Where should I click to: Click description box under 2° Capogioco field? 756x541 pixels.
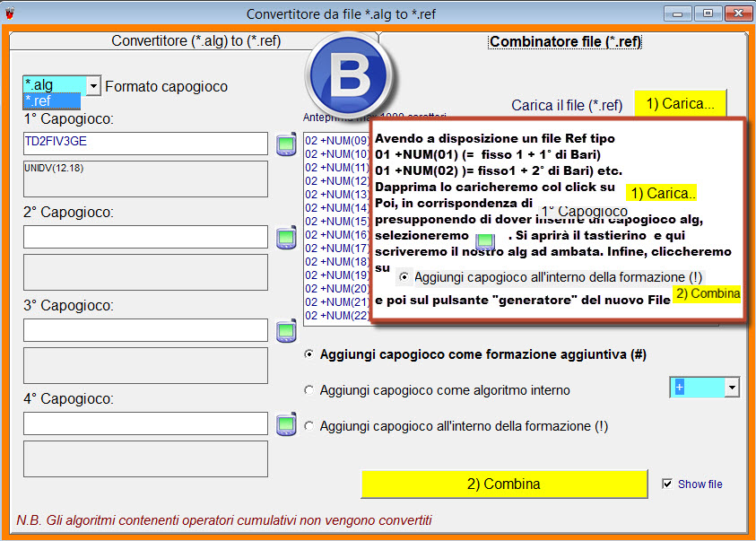coord(145,273)
